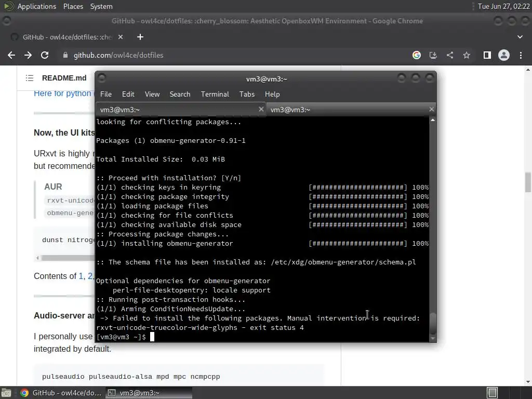Open the System panel menu
532x399 pixels.
(x=101, y=6)
